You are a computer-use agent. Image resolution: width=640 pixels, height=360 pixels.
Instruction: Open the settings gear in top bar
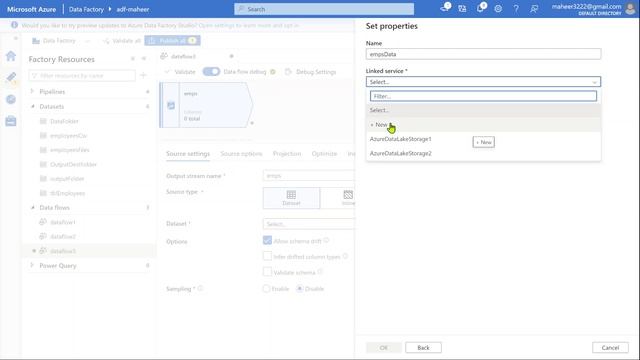coord(498,9)
